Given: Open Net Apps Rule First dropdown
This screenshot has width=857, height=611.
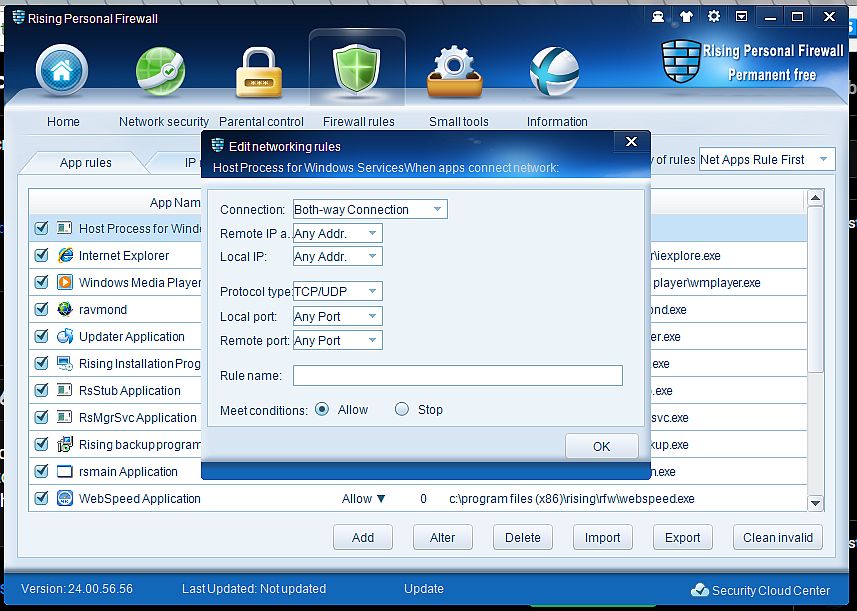Looking at the screenshot, I should (767, 160).
